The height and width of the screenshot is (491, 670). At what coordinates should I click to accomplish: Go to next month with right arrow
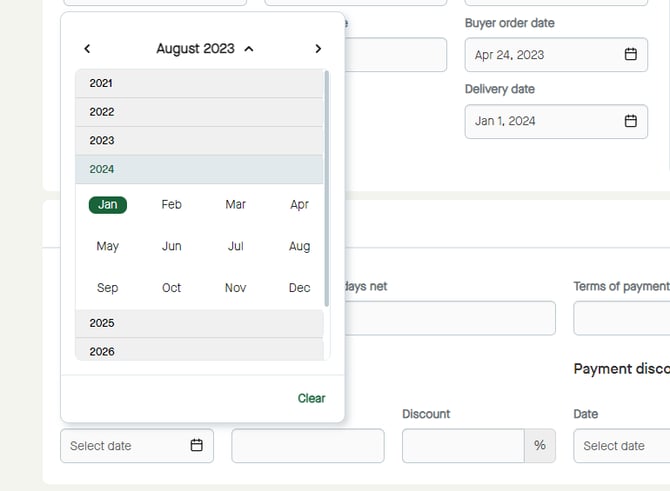tap(318, 49)
